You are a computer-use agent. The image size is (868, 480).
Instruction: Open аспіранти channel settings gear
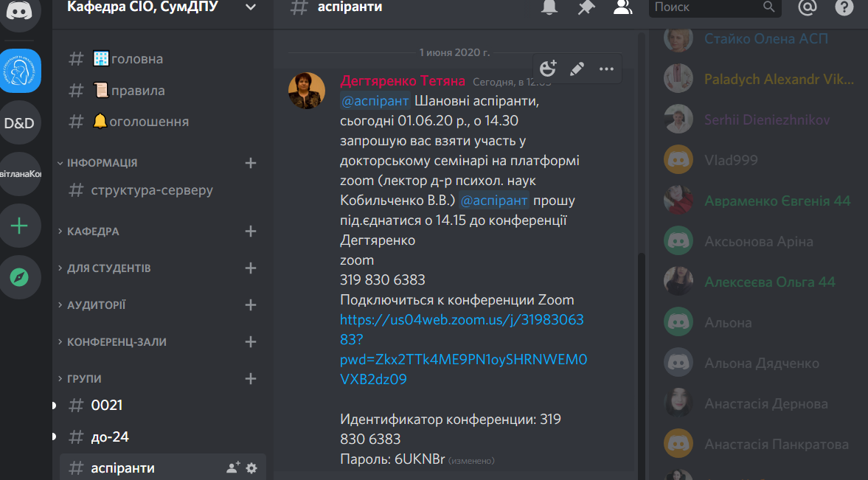(x=251, y=467)
